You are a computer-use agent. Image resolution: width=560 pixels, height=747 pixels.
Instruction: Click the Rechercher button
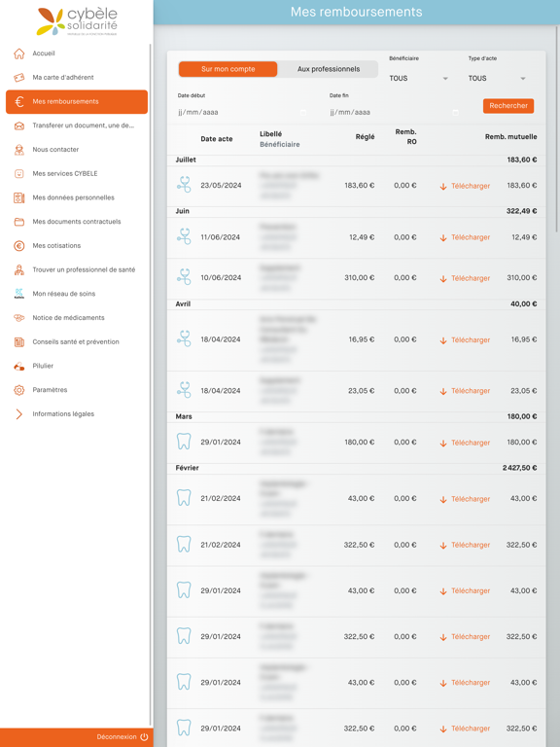508,106
